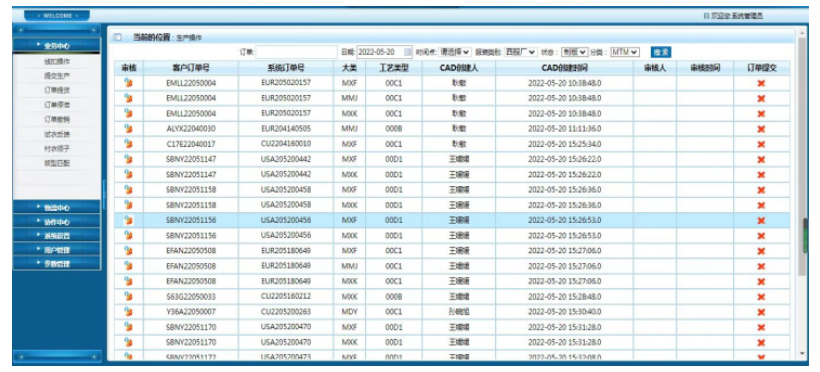Open audit icon for EMLL22050004 MMJ row
820x372 pixels.
(128, 98)
